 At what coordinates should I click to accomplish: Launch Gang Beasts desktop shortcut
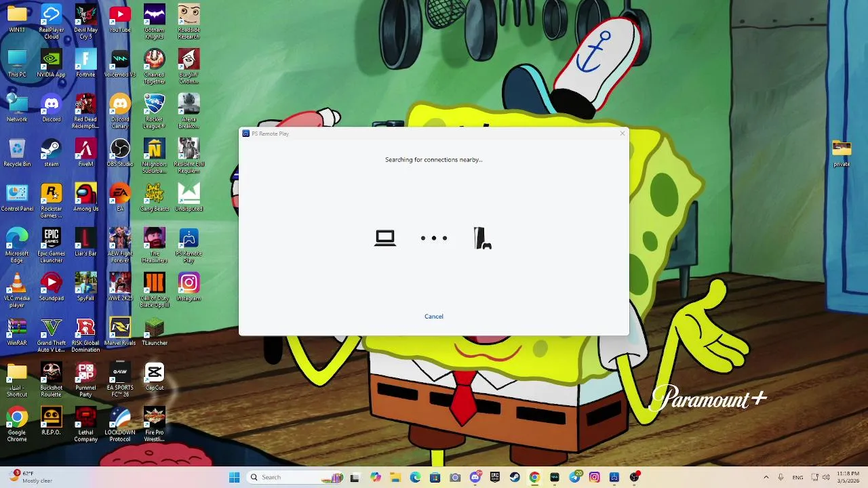click(x=154, y=199)
